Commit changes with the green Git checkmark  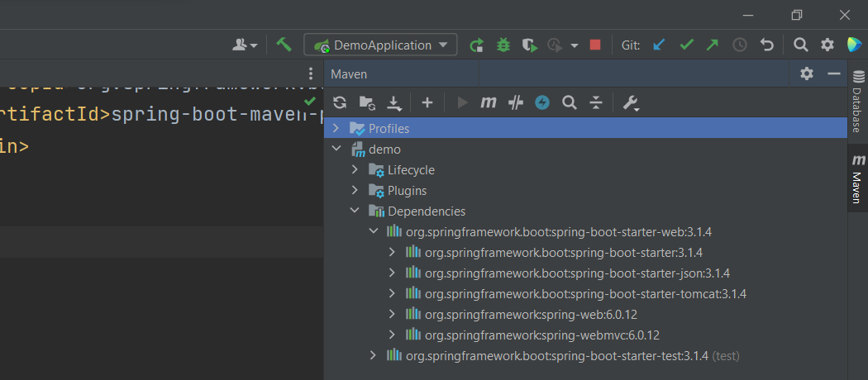click(686, 45)
